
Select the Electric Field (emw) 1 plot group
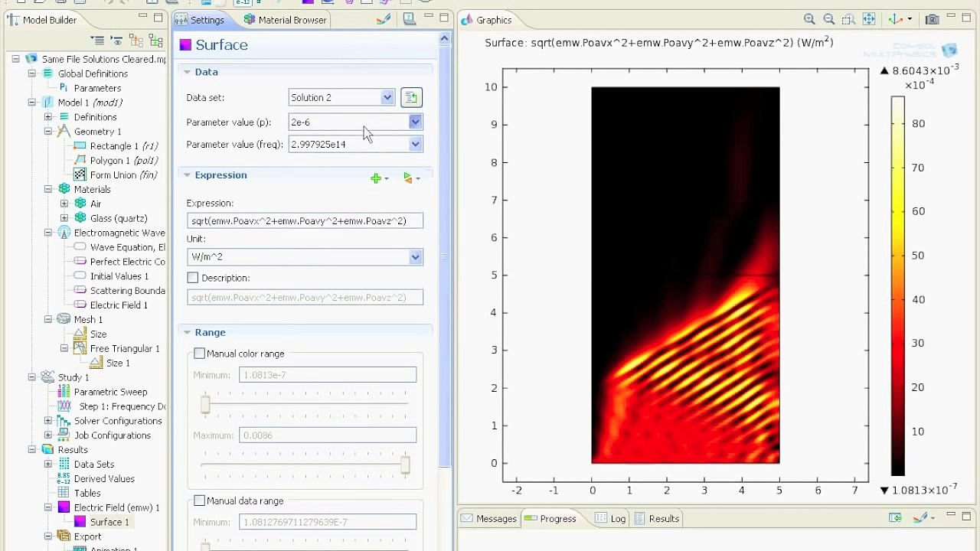[109, 507]
